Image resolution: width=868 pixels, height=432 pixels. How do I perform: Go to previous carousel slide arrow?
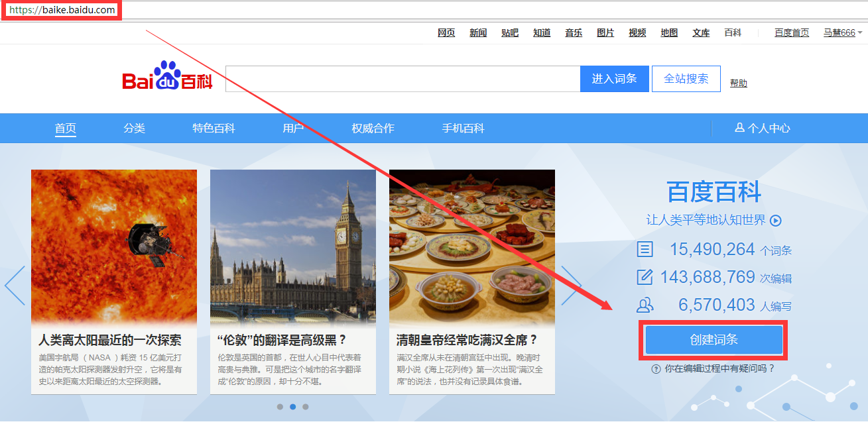click(15, 286)
